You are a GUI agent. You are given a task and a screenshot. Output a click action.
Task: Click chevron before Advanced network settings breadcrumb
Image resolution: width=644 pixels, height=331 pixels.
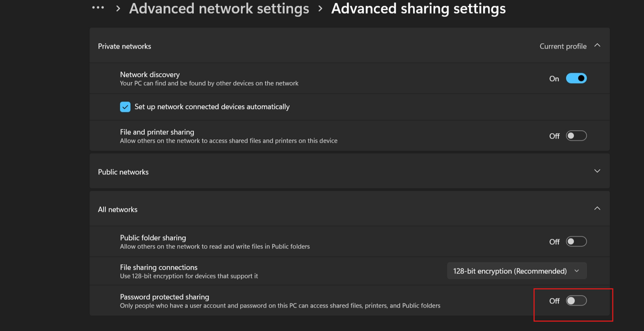[x=118, y=9]
